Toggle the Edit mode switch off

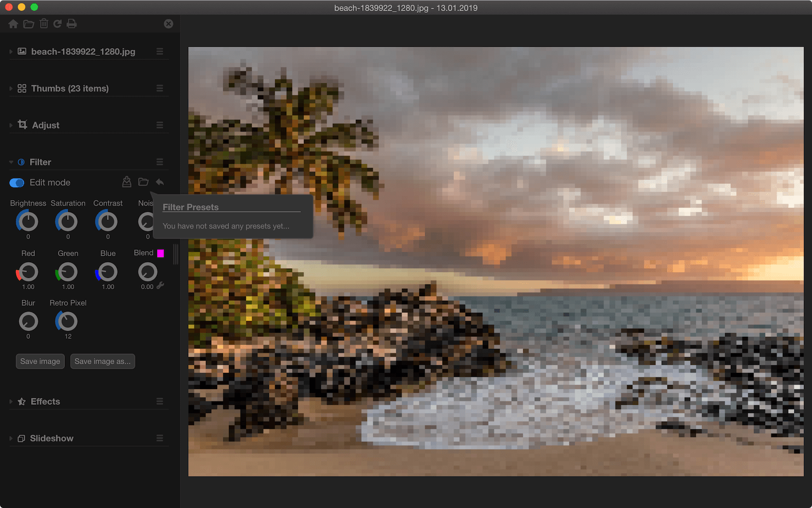click(x=17, y=182)
